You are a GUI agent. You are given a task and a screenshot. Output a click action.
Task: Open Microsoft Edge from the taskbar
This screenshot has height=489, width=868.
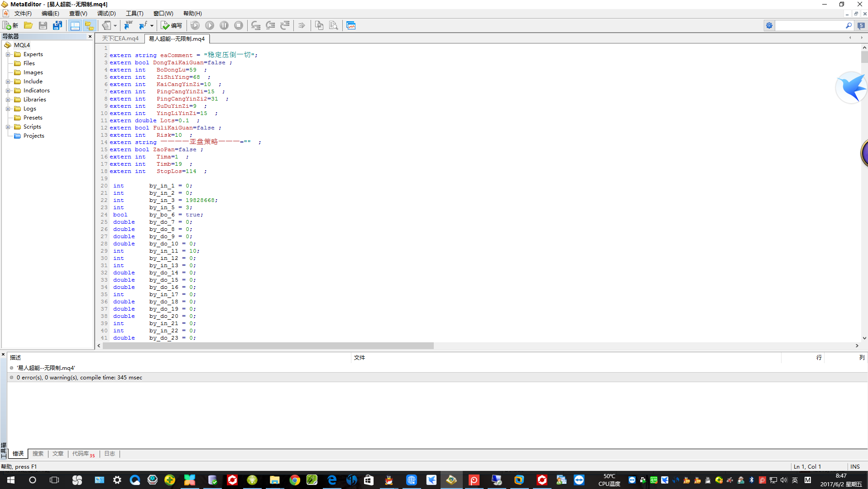pos(332,480)
